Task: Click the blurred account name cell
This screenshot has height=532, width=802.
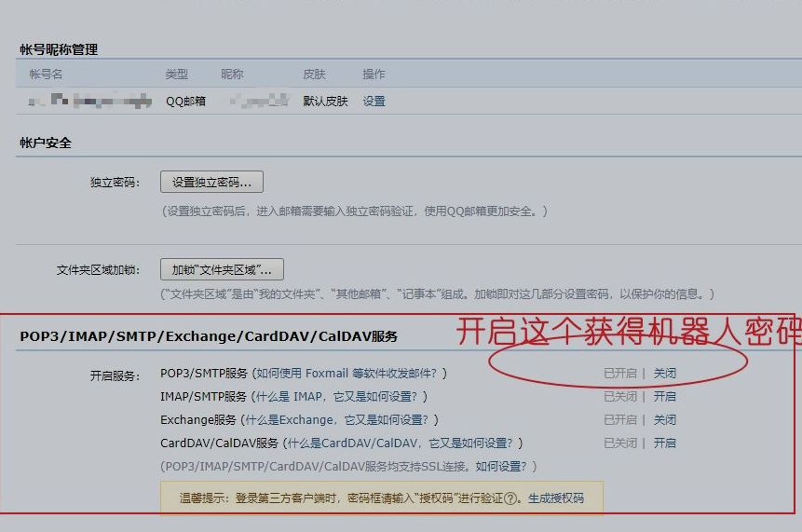Action: pos(90,101)
